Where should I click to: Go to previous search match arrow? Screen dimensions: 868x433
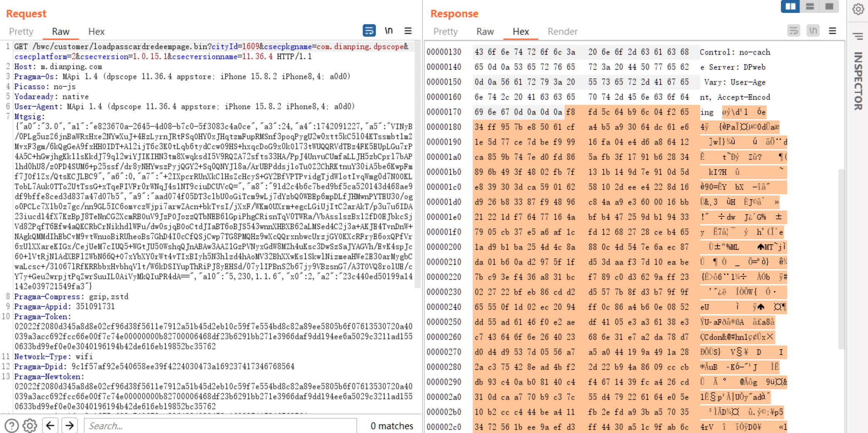click(x=50, y=425)
